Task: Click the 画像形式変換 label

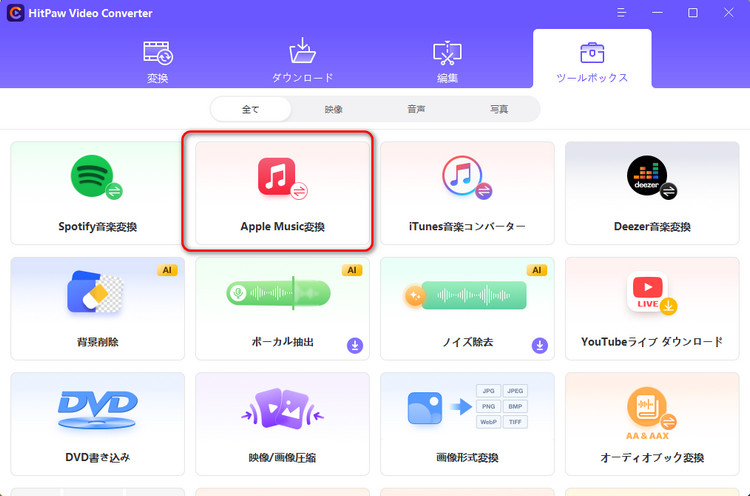Action: (467, 457)
